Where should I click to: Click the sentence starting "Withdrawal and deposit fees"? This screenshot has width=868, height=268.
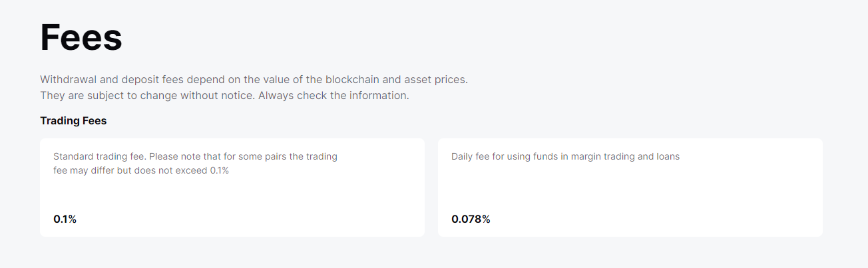click(x=254, y=79)
